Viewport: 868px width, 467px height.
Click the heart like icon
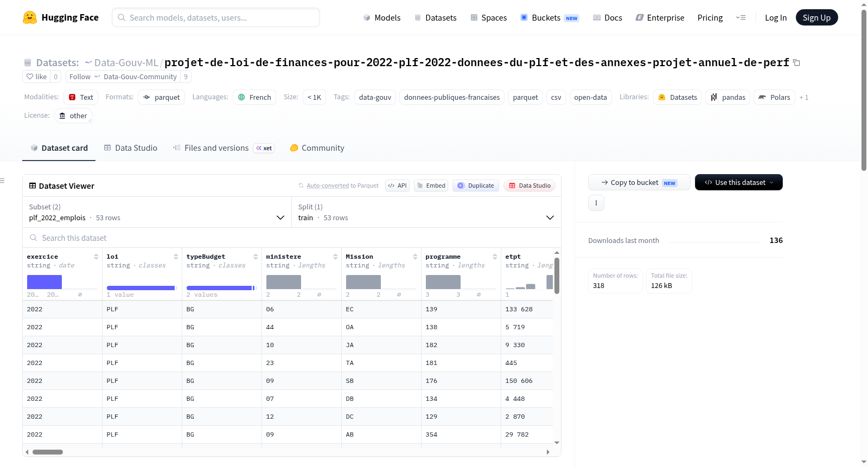[30, 76]
